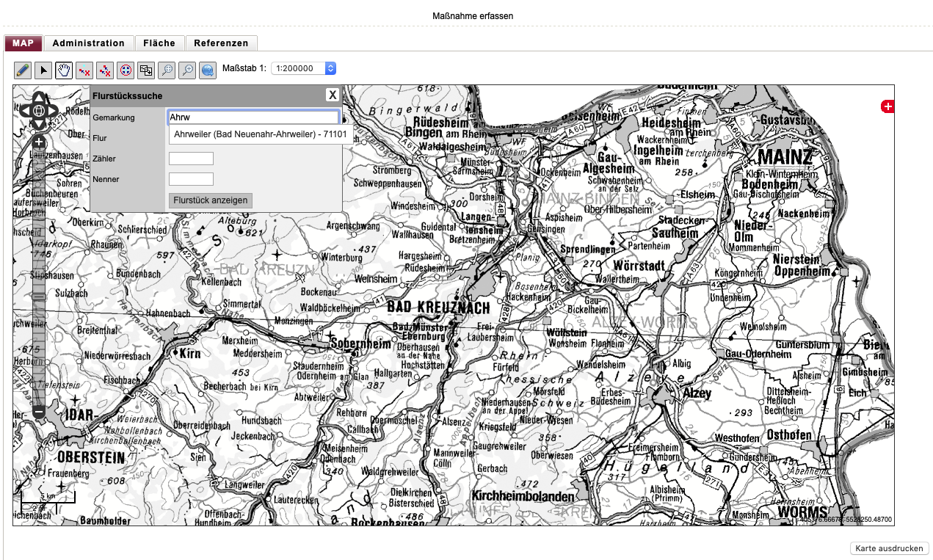
Task: Switch to the Administration tab
Action: tap(89, 43)
